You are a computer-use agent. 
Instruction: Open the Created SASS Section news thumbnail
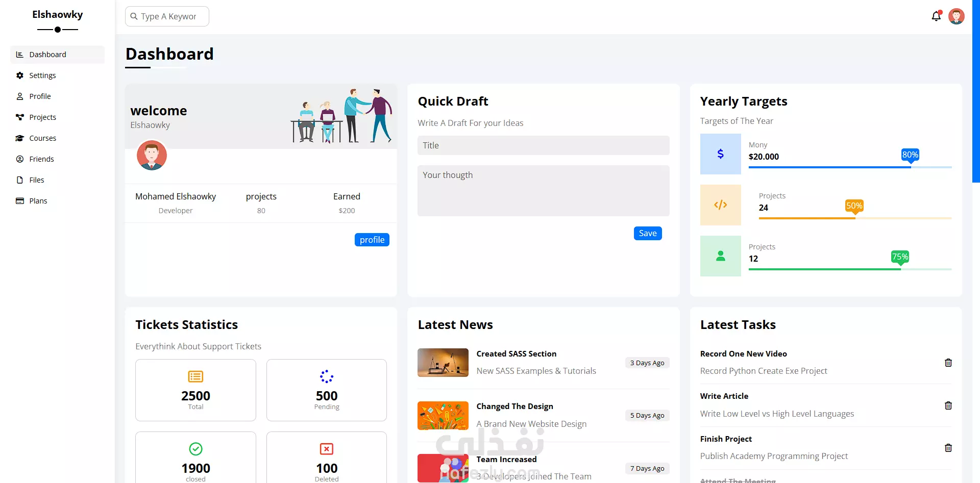click(443, 363)
